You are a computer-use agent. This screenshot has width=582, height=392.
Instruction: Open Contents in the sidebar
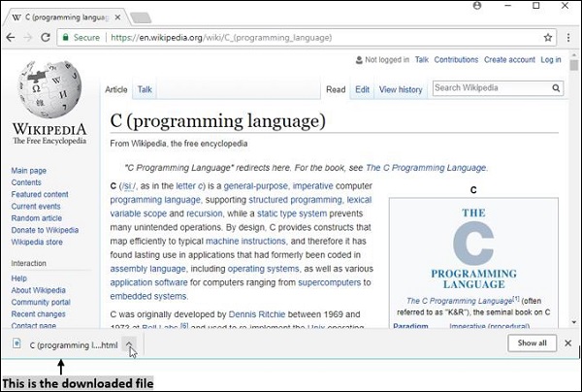pyautogui.click(x=26, y=182)
